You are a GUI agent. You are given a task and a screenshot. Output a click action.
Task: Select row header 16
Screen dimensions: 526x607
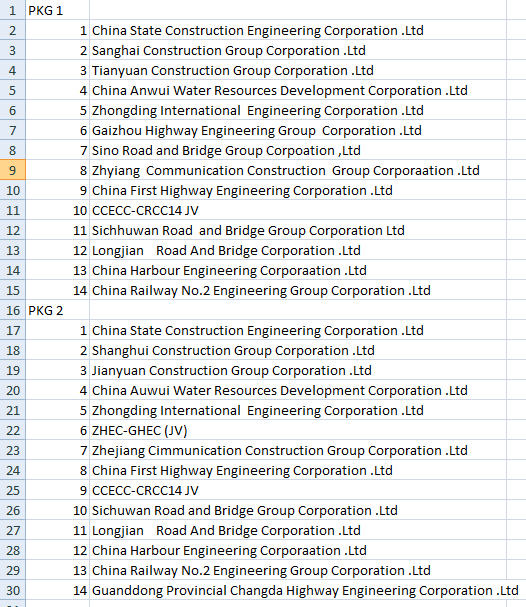tap(12, 310)
